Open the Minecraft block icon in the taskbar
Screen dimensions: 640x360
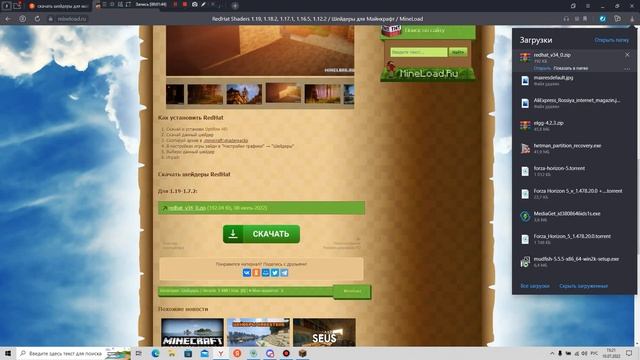(302, 353)
